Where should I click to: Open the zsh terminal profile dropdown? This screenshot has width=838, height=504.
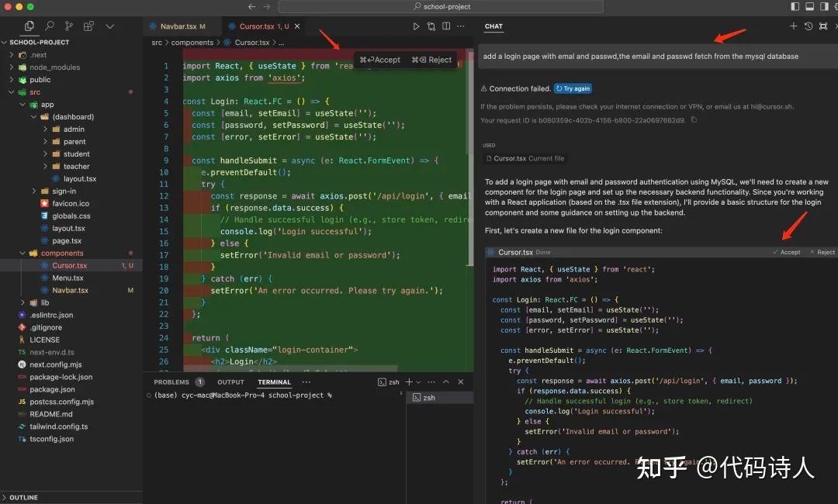(418, 381)
